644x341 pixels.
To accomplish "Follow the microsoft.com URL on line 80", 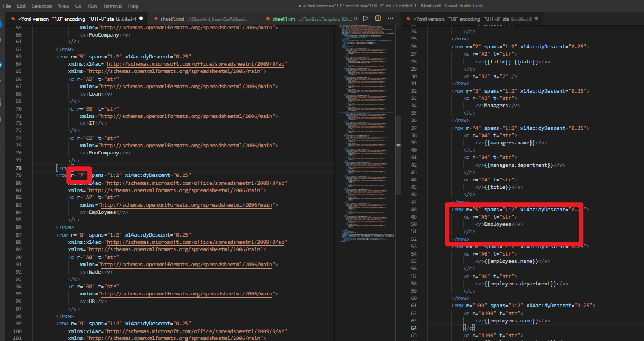I will click(x=194, y=183).
